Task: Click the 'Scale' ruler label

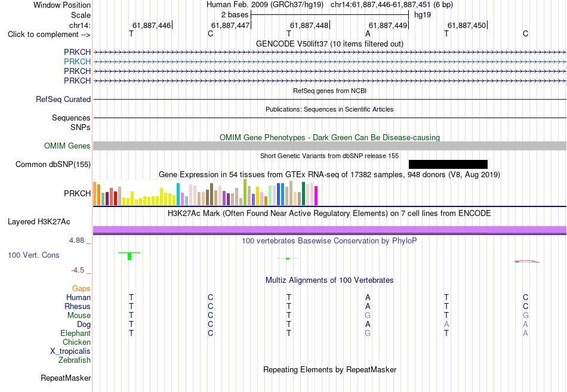Action: 81,15
